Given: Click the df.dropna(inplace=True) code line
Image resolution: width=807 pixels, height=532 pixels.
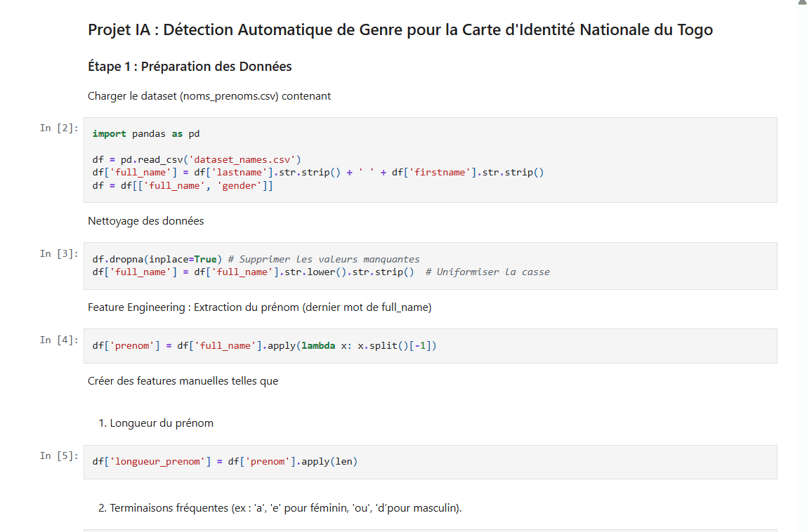Looking at the screenshot, I should pyautogui.click(x=256, y=259).
